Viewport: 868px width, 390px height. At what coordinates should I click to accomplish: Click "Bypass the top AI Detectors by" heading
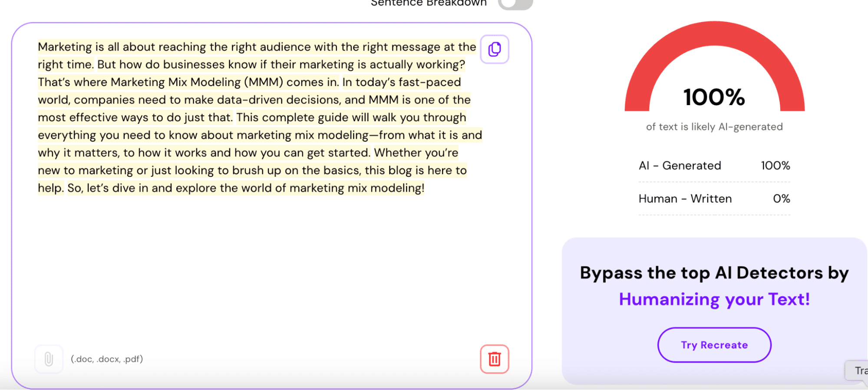[x=714, y=273]
